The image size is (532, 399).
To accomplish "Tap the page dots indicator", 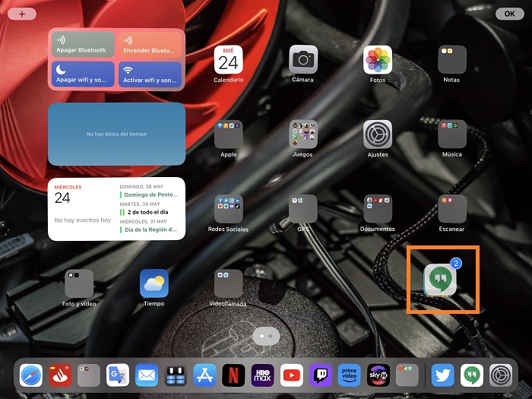I will click(266, 336).
